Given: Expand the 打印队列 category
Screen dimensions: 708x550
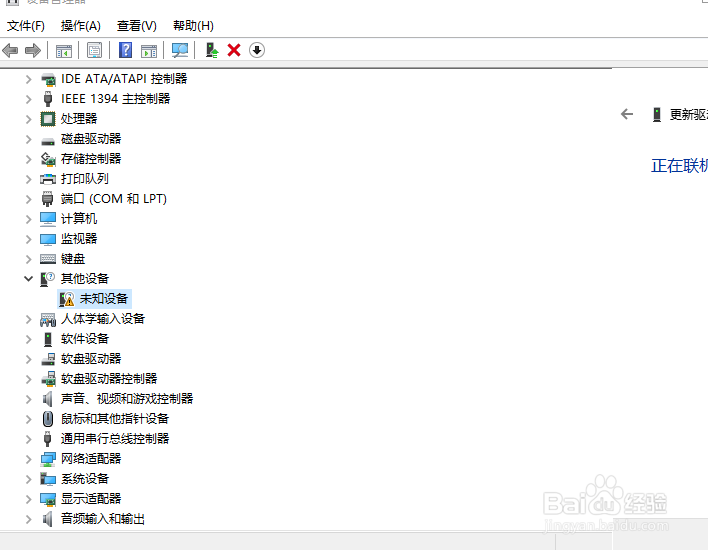Looking at the screenshot, I should tap(28, 179).
